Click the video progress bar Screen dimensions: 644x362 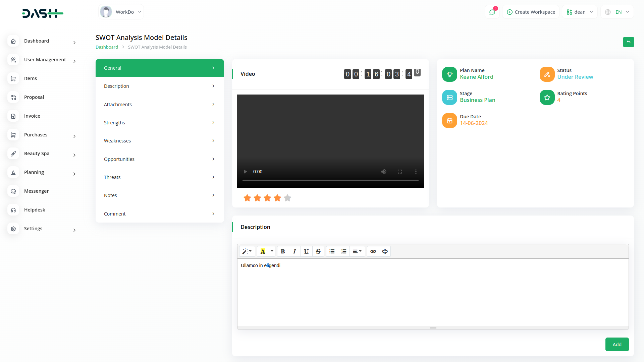point(330,180)
